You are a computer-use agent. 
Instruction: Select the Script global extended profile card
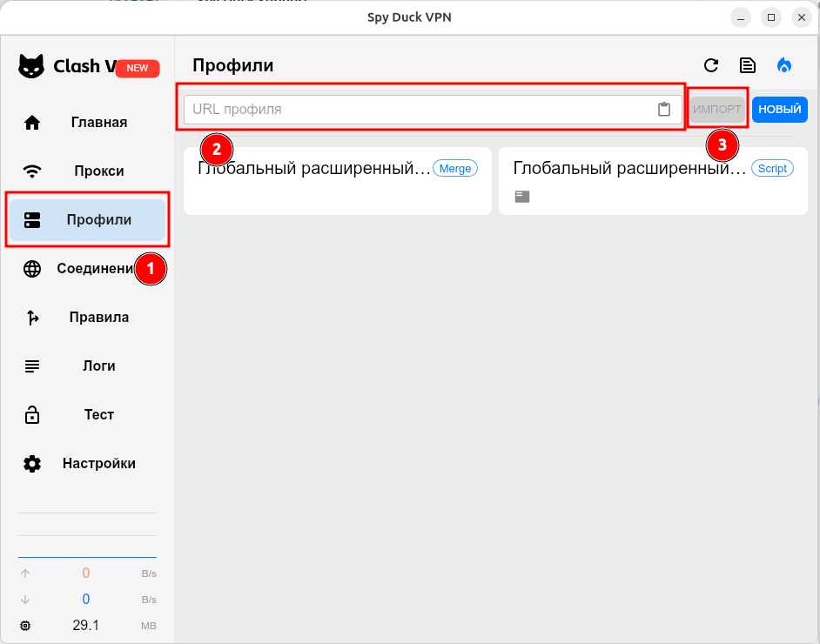pyautogui.click(x=653, y=181)
